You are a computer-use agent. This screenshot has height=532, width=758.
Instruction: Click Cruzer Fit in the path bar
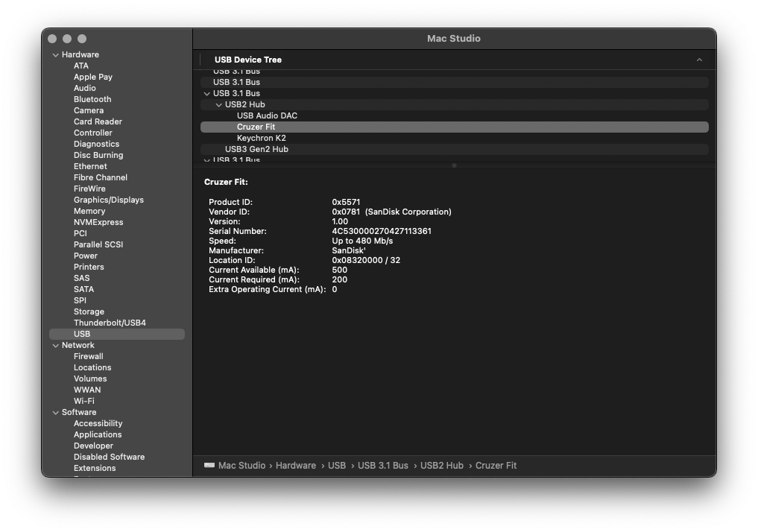tap(496, 466)
